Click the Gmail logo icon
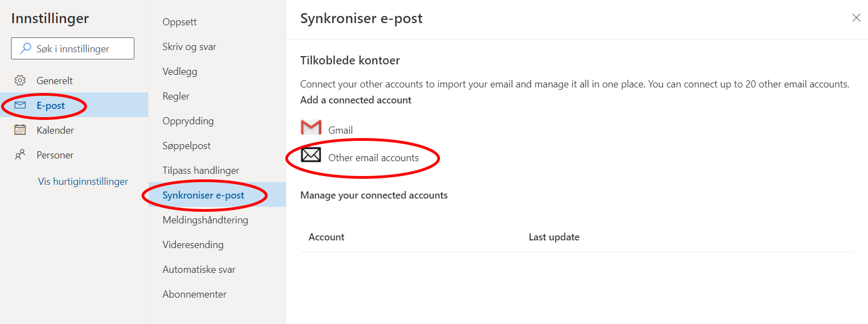This screenshot has height=324, width=868. 311,128
